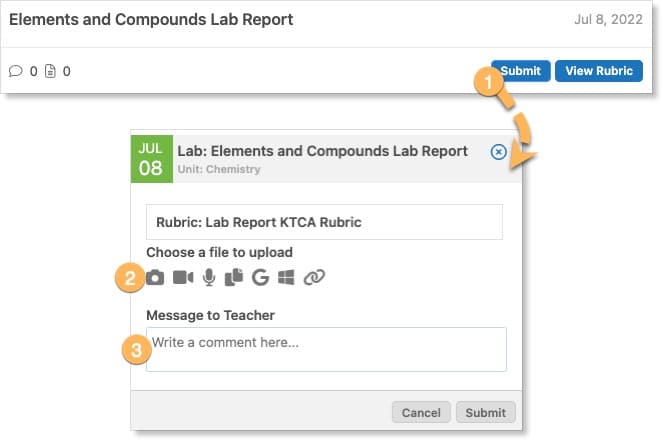
Task: Open the View Rubric button
Action: click(598, 71)
